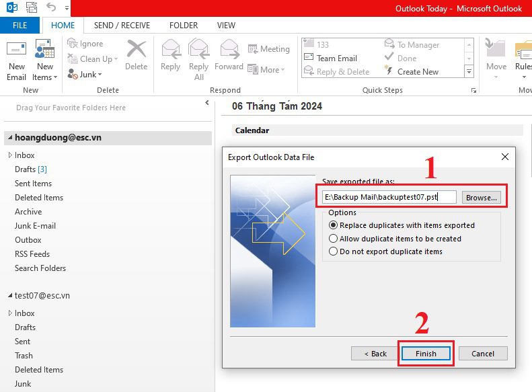Expand the Inbox under hoangduong@esc.vn
532x392 pixels.
click(10, 155)
